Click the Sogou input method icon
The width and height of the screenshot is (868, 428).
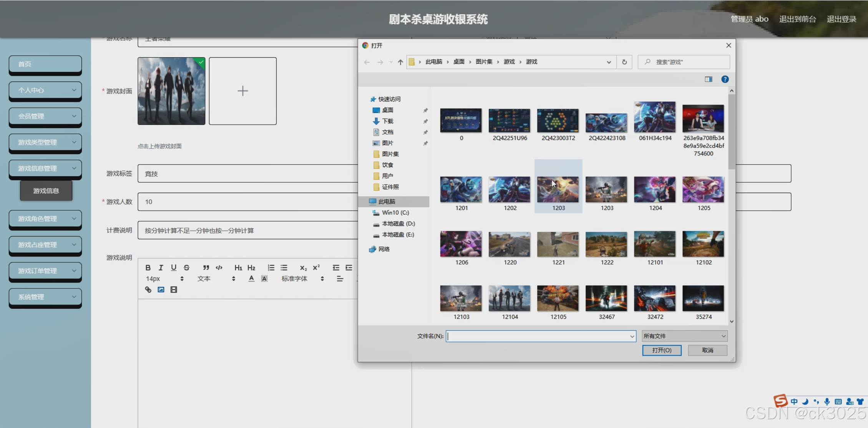click(x=780, y=401)
